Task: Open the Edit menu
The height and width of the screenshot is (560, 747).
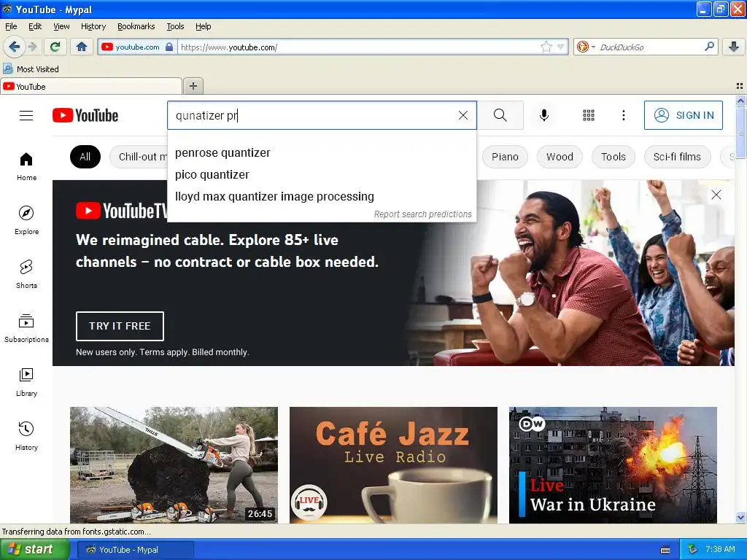Action: 35,26
